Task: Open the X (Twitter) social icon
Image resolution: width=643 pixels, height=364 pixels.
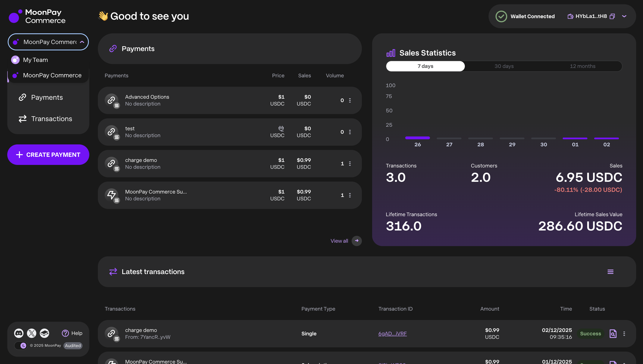Action: tap(31, 333)
